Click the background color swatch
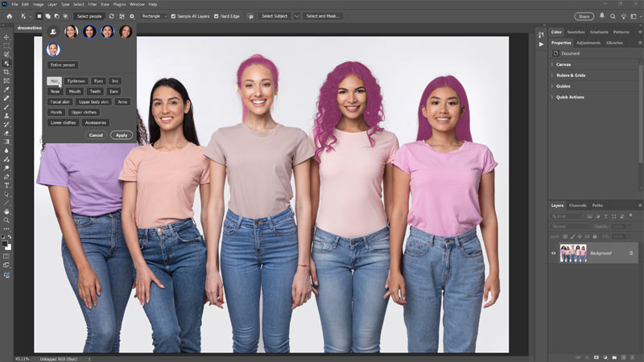The image size is (644, 362). (x=9, y=247)
